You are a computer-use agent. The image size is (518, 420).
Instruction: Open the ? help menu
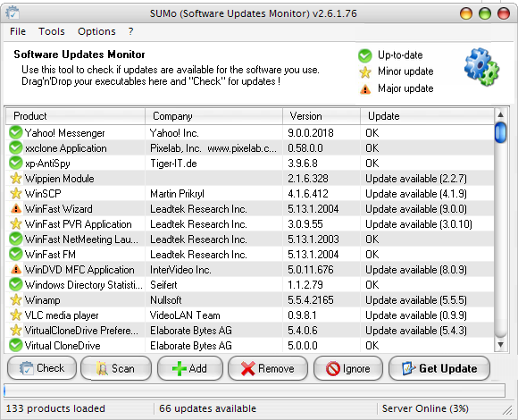(x=130, y=31)
